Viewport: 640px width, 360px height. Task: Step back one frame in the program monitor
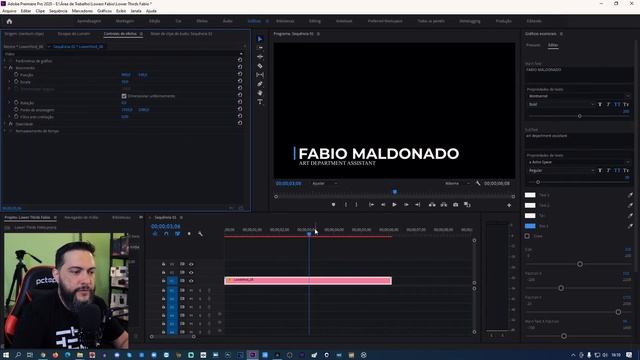click(383, 204)
